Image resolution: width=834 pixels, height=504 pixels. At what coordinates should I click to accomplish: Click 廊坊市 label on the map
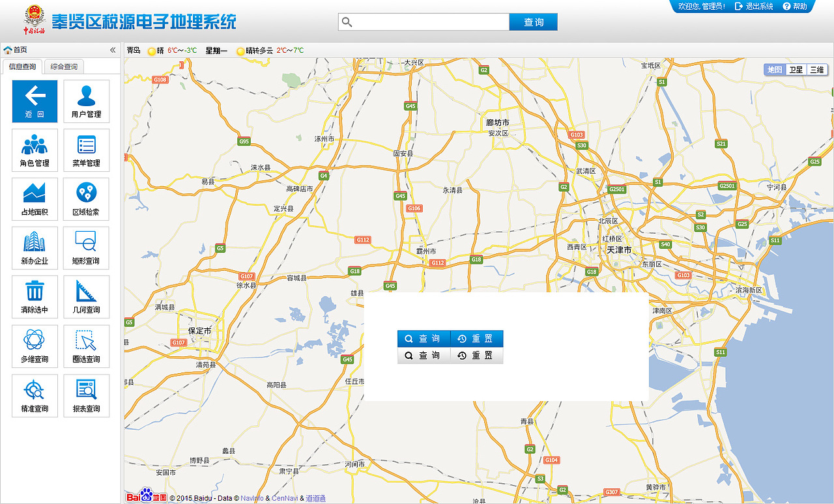click(498, 122)
